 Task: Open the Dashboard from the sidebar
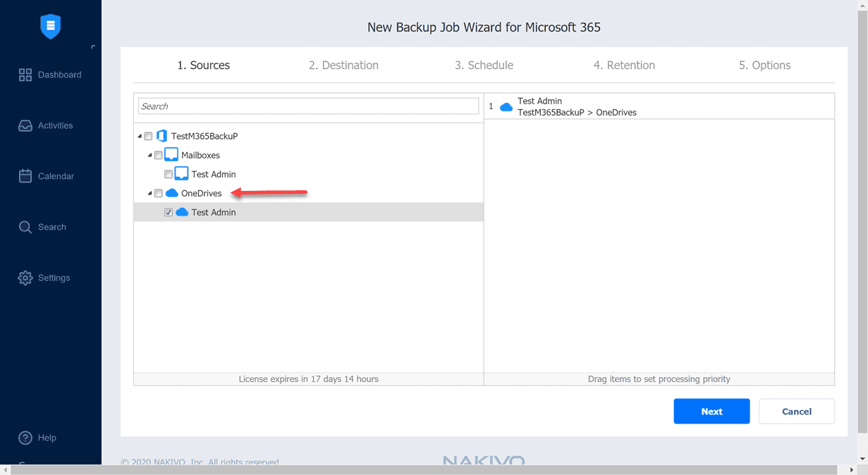pyautogui.click(x=54, y=74)
